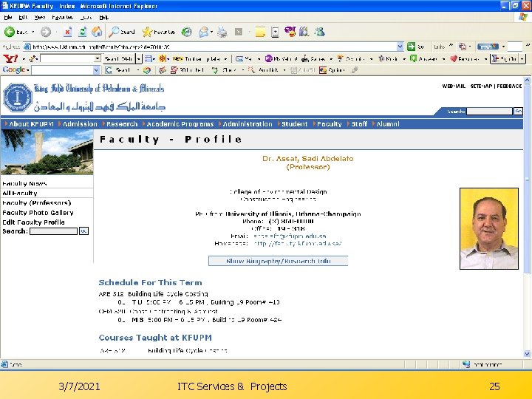
Task: Click the Google G Search button
Action: (117, 70)
